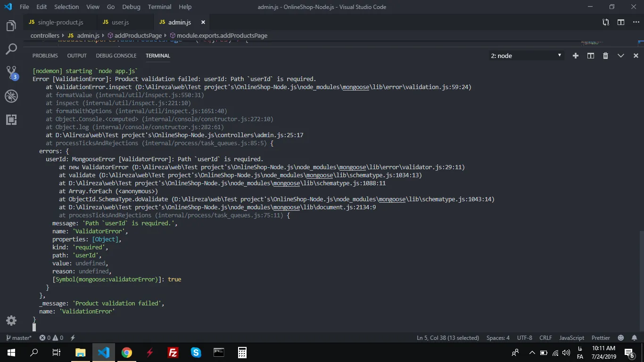The width and height of the screenshot is (644, 362).
Task: Maximize the panel with the chevron
Action: 621,56
